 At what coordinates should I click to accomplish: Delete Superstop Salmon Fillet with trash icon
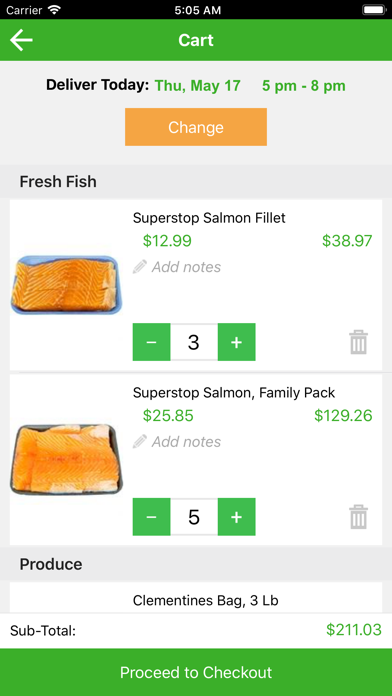click(358, 342)
